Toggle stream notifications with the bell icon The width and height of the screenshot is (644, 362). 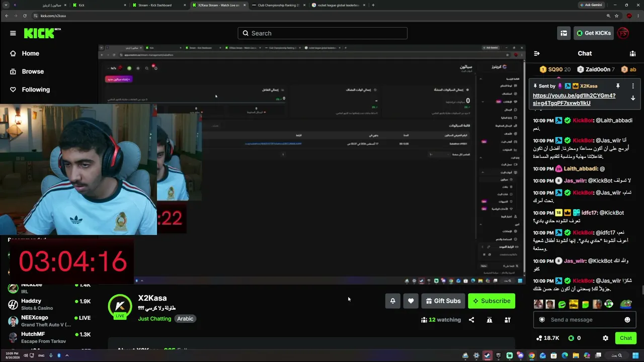392,301
